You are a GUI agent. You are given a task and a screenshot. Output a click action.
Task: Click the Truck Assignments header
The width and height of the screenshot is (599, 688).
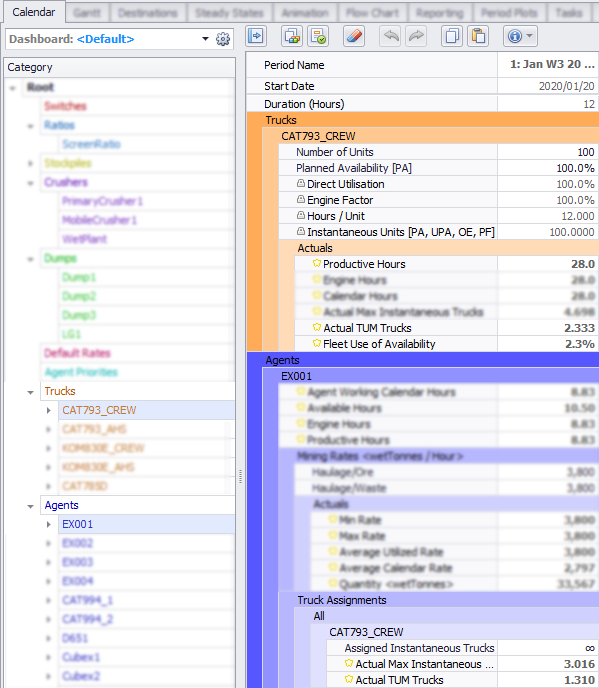pyautogui.click(x=438, y=600)
